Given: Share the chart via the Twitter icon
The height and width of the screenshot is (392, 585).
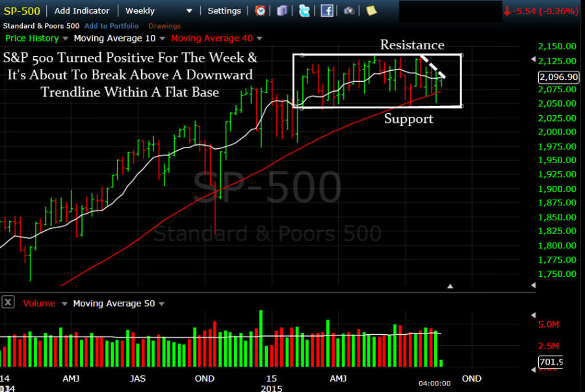Looking at the screenshot, I should click(304, 11).
